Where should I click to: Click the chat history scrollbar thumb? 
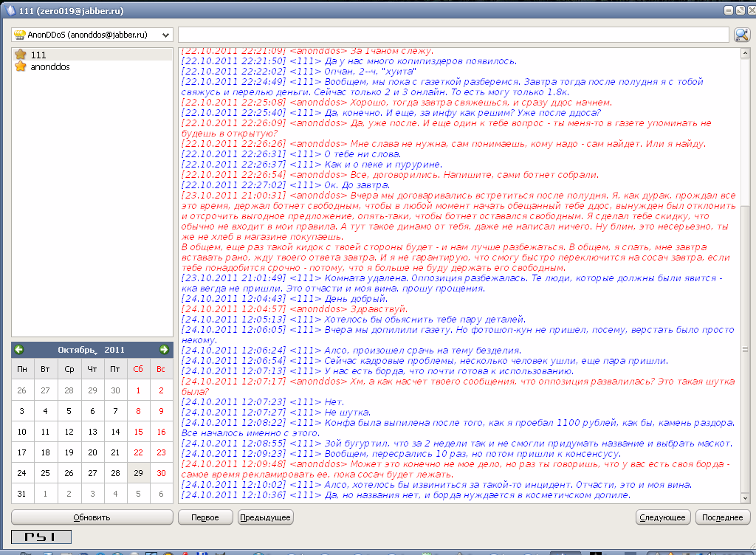pos(745,349)
